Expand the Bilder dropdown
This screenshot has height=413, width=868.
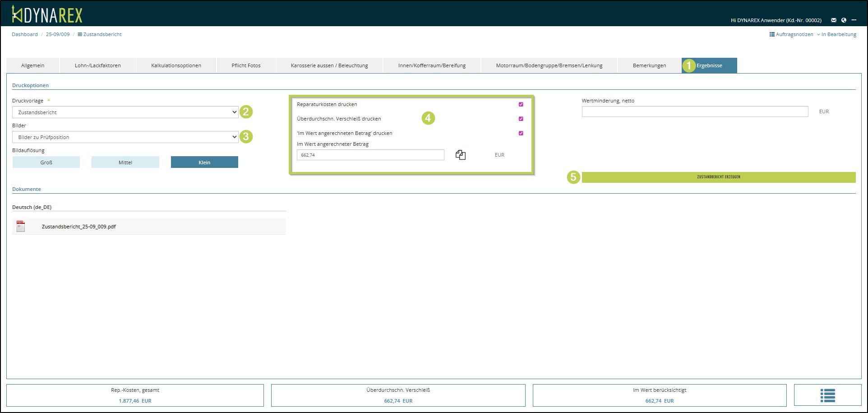point(125,137)
